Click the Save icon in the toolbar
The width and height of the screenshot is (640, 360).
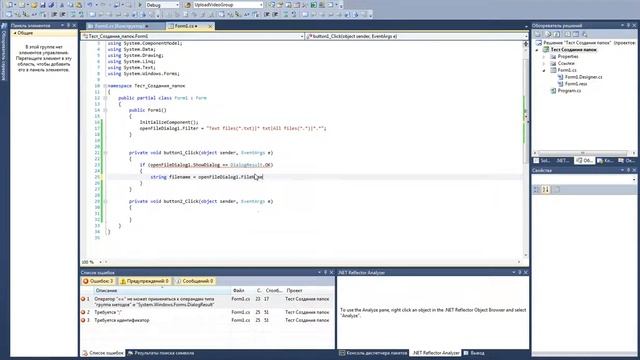click(43, 5)
